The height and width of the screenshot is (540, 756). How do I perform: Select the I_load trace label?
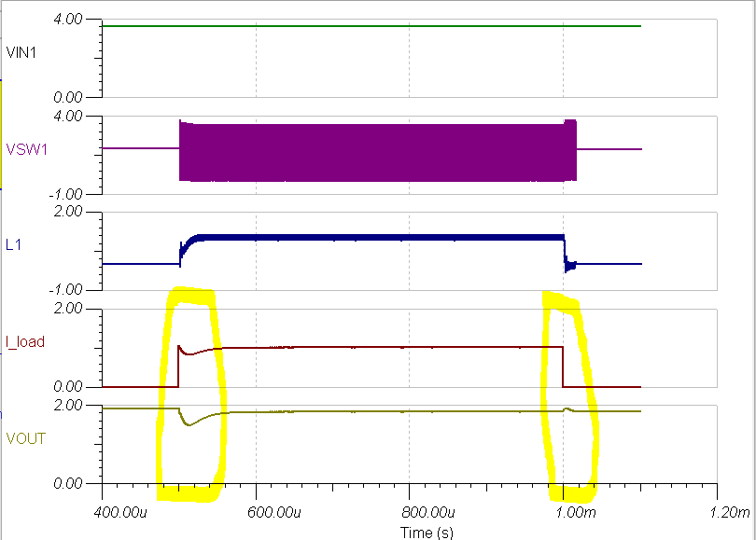tap(25, 341)
